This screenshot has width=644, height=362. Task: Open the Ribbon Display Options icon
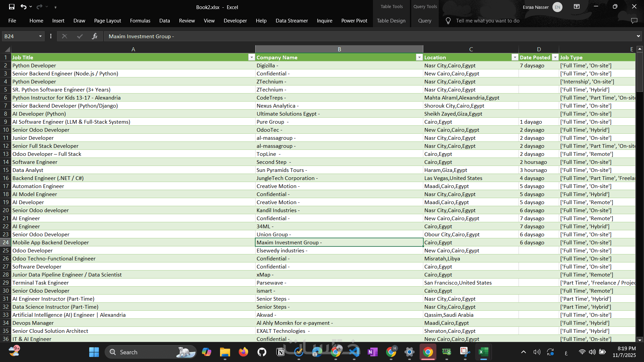click(x=577, y=7)
